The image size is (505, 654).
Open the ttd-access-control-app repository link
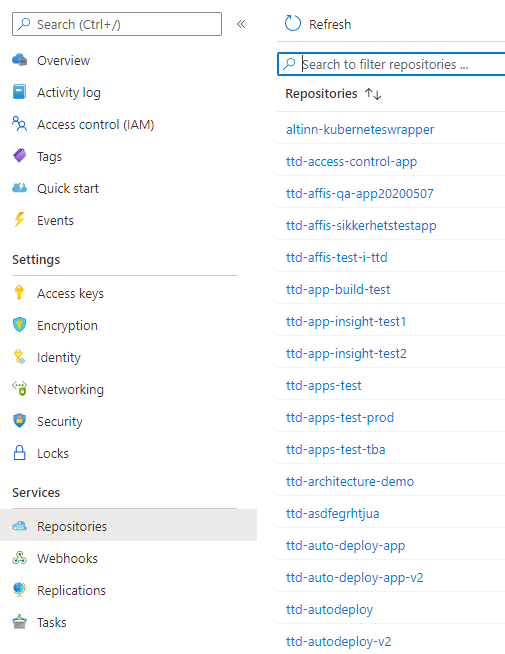(x=351, y=161)
